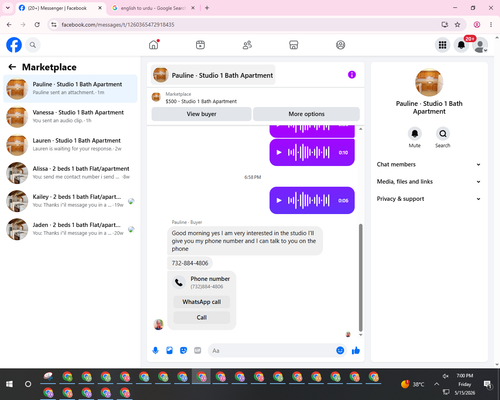View site information icon in address bar
The height and width of the screenshot is (400, 500).
pyautogui.click(x=54, y=25)
